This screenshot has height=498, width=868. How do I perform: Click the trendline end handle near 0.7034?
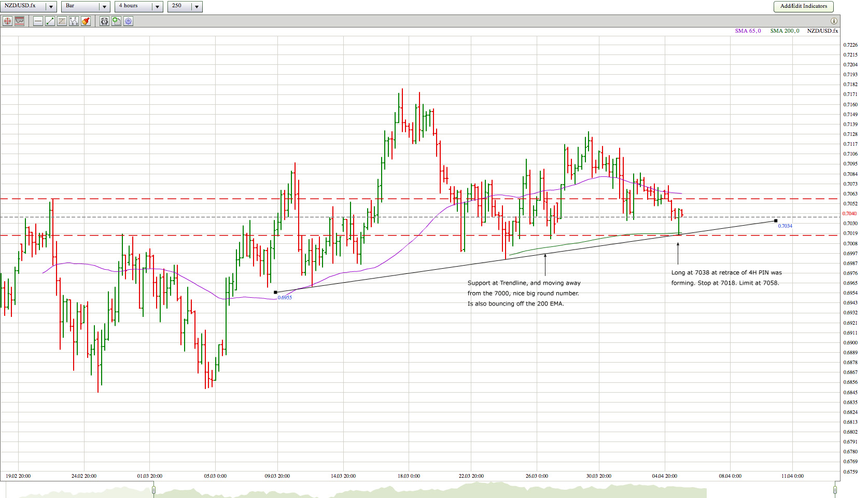776,221
